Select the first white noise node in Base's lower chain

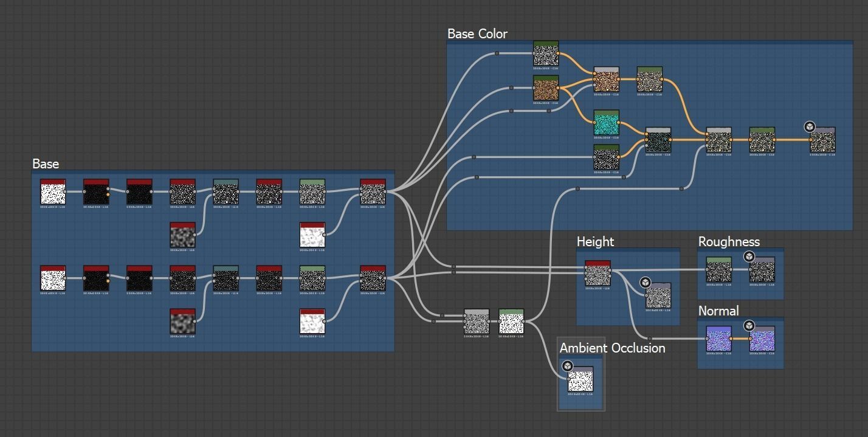(x=53, y=278)
